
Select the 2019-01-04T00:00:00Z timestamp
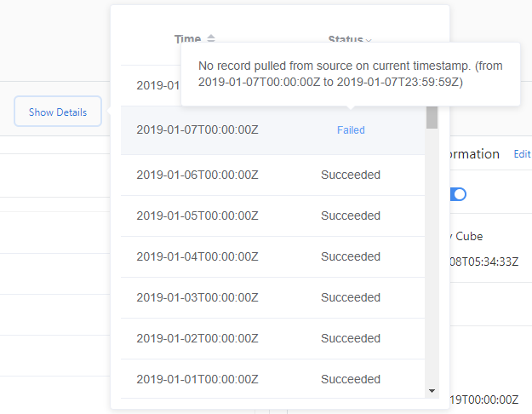[197, 257]
